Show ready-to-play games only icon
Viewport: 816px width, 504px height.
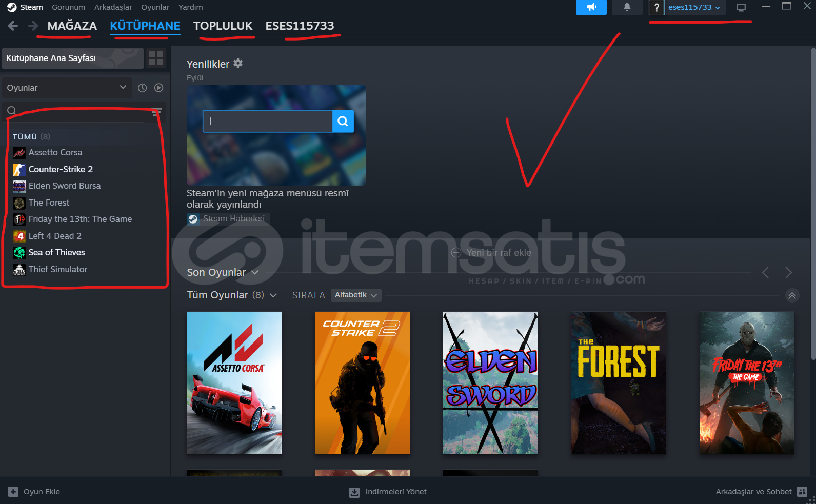(159, 88)
